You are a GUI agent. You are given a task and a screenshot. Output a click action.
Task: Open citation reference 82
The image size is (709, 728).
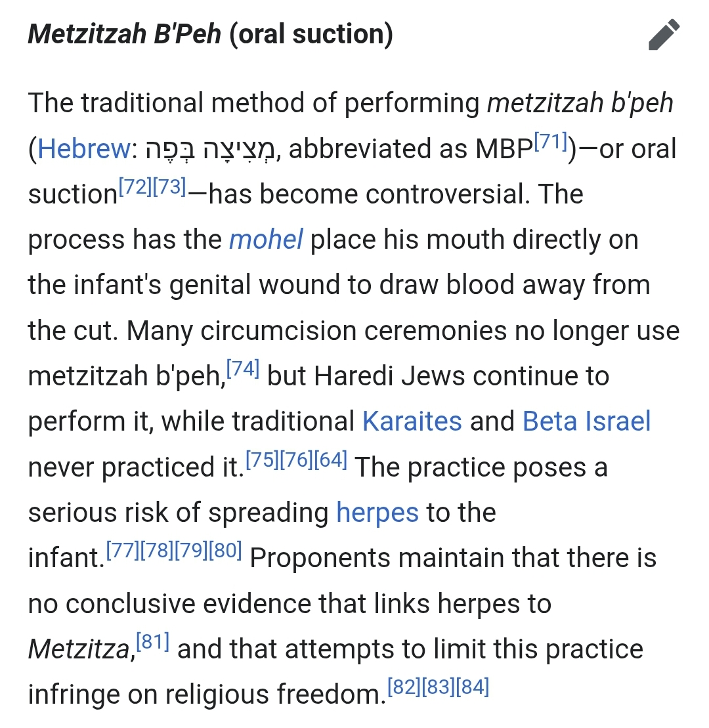pyautogui.click(x=404, y=687)
